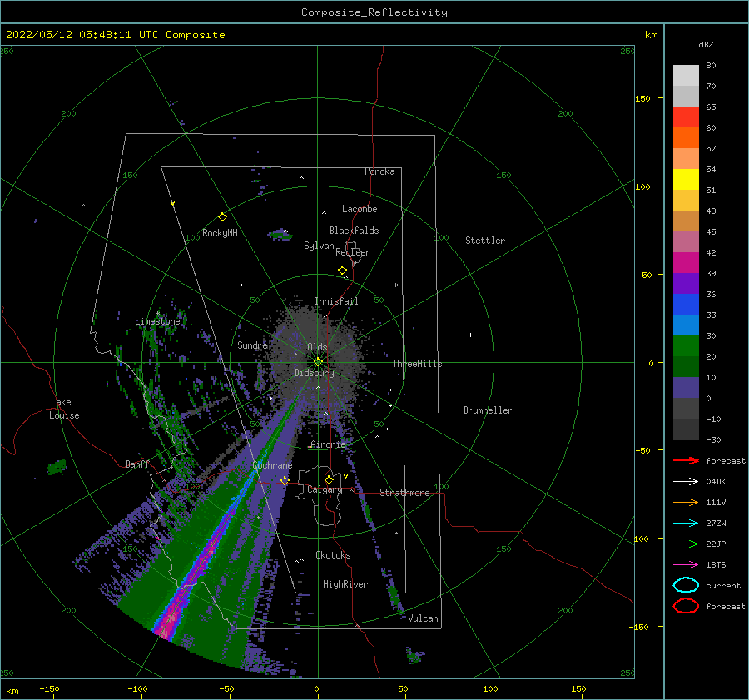Click the 65 dBZ red color swatch
The height and width of the screenshot is (700, 749).
point(686,117)
